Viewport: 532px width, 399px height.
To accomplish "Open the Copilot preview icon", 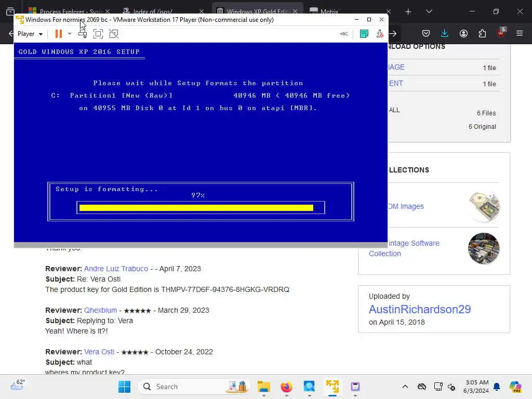I will click(x=515, y=387).
